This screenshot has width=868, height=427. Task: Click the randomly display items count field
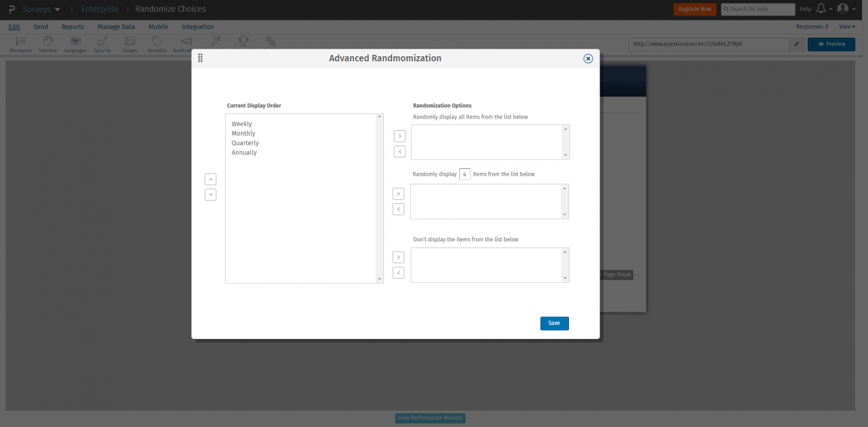465,174
